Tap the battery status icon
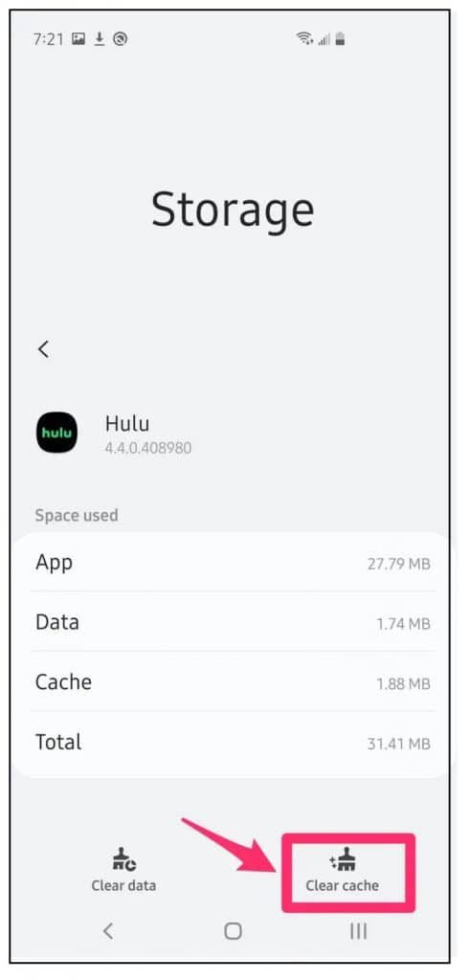 (340, 39)
